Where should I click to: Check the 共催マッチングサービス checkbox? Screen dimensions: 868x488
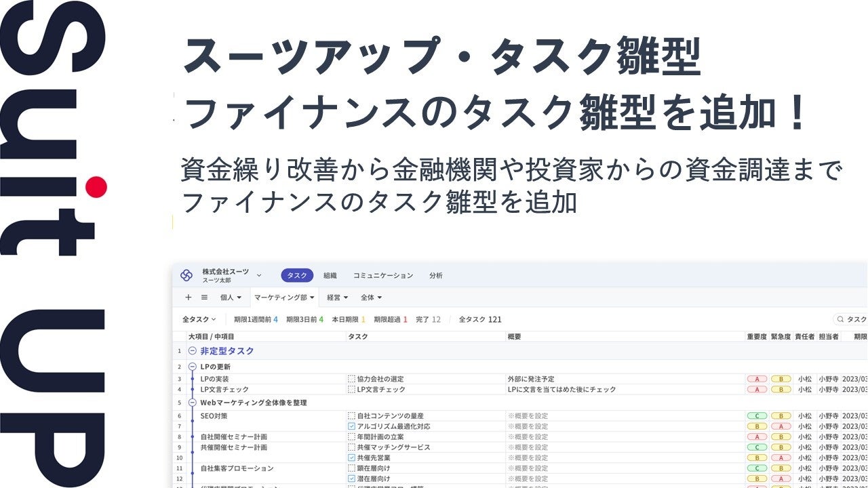(351, 447)
